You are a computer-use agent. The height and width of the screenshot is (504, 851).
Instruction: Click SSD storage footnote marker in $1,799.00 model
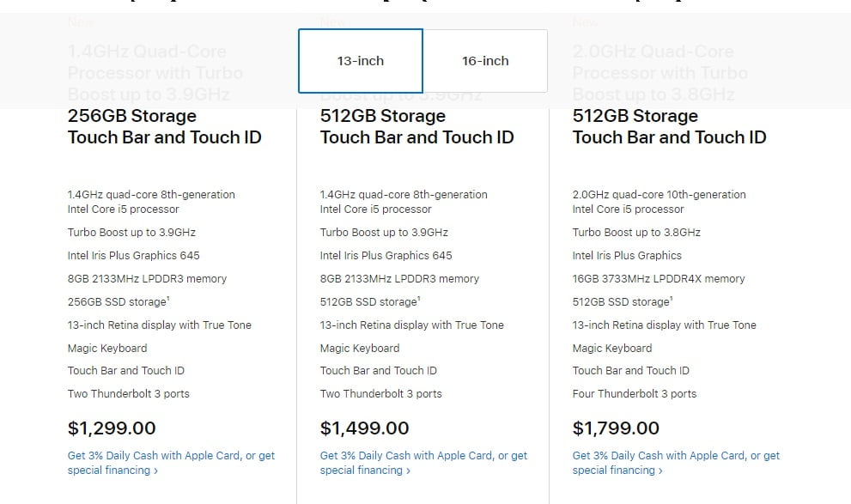coord(672,298)
